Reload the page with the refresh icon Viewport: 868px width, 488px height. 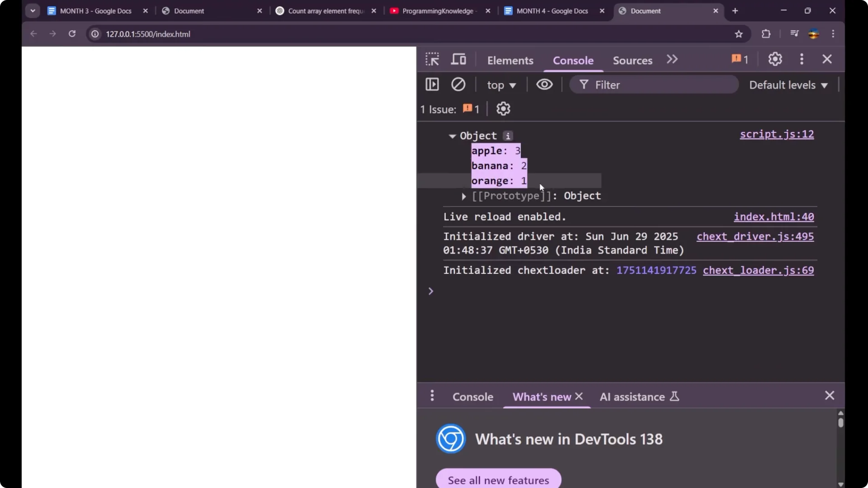(x=72, y=33)
